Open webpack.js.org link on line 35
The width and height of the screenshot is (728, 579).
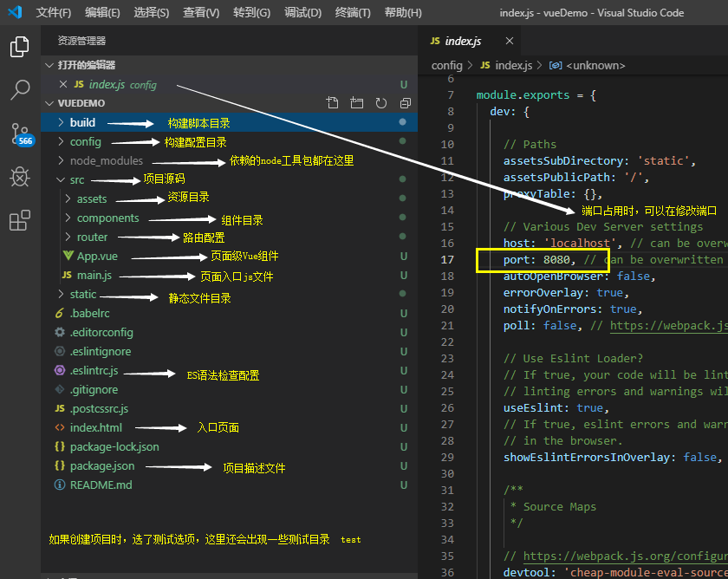coord(626,556)
